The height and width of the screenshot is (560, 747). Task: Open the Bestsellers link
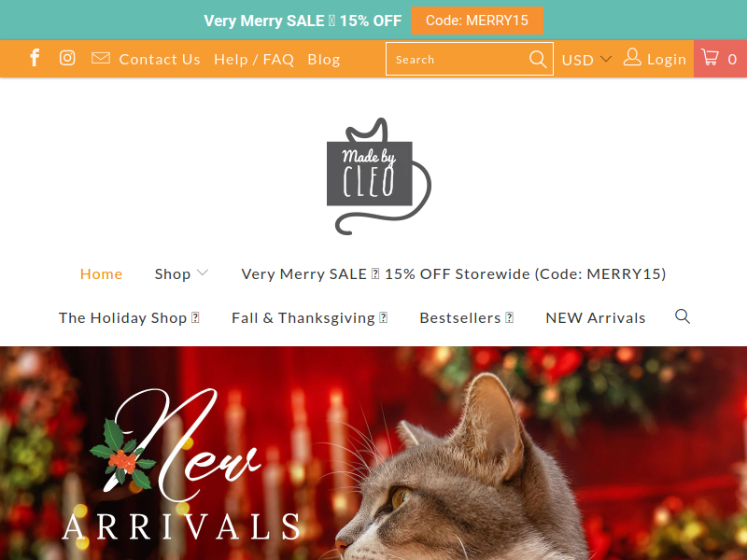point(466,317)
